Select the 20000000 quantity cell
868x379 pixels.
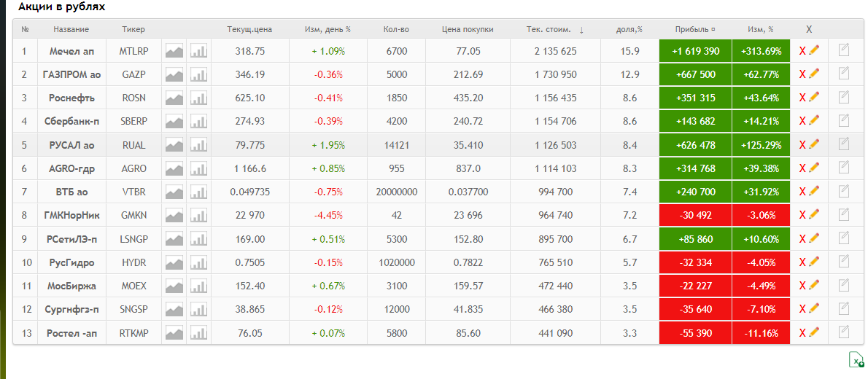click(396, 192)
